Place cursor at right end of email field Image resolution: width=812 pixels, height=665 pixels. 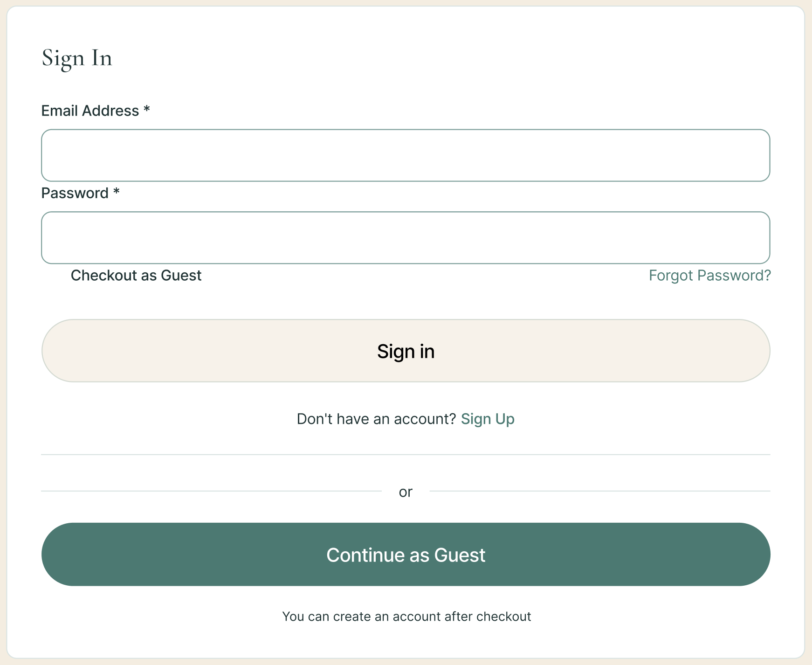click(x=760, y=155)
